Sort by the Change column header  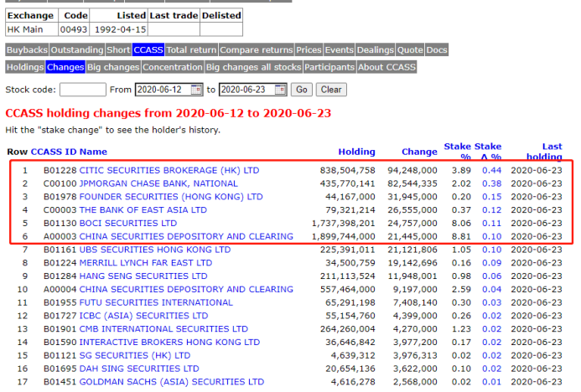419,152
